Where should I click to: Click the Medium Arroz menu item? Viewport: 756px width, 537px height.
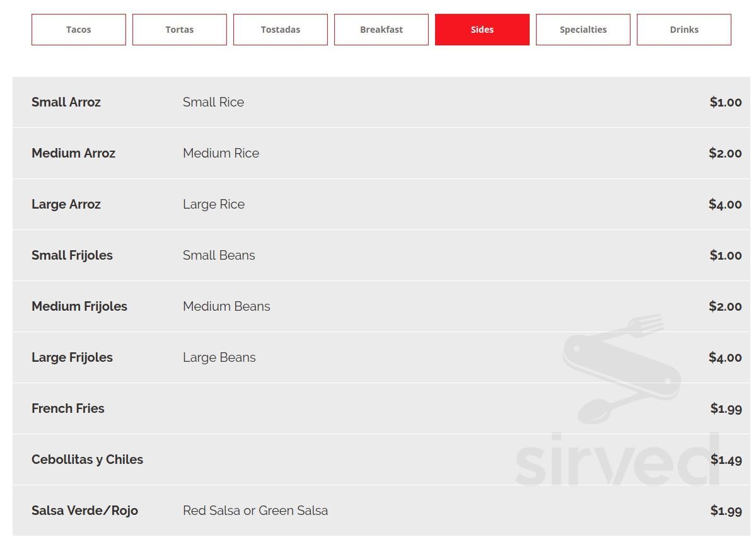(73, 153)
